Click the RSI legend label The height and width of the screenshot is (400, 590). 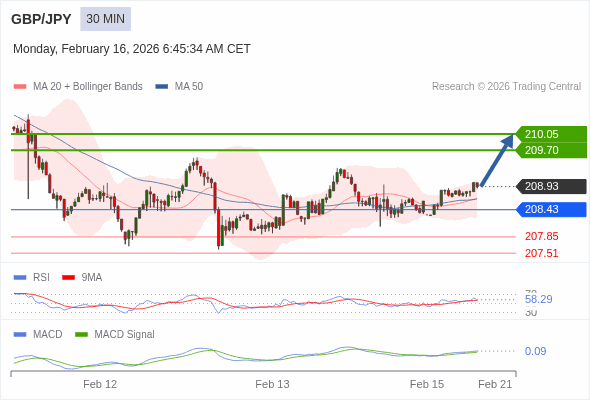(41, 278)
